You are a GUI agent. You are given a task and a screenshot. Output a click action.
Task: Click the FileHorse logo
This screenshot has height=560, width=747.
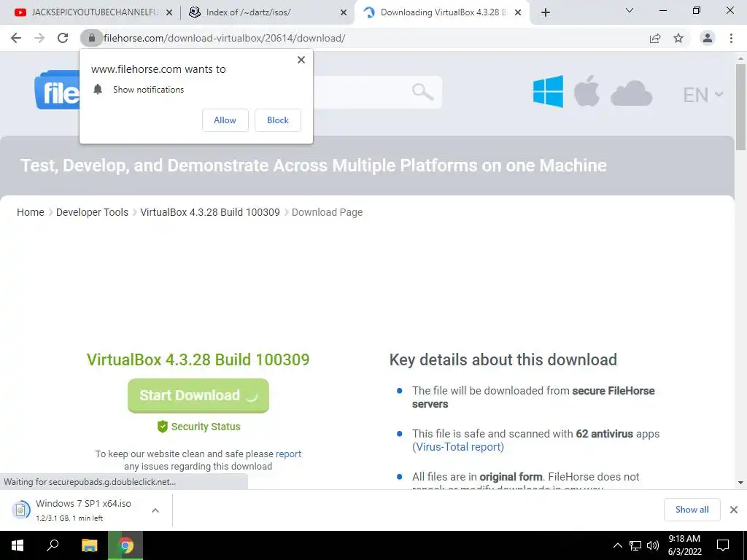click(57, 90)
